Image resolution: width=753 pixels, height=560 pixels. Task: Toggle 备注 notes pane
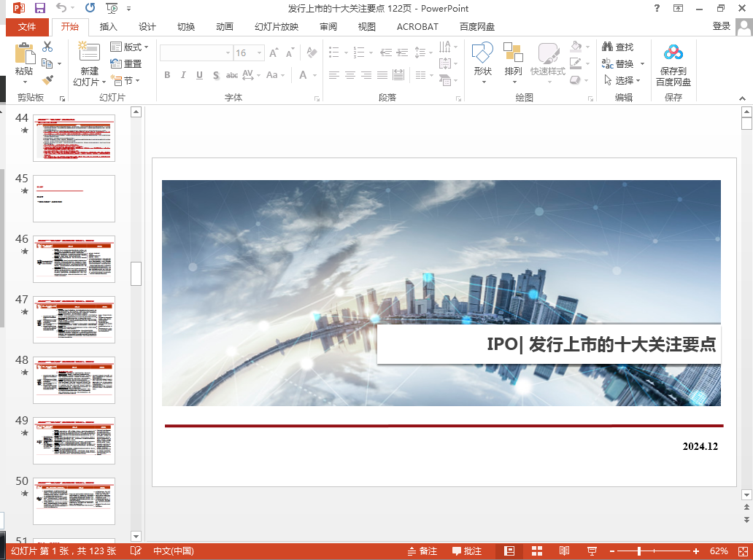click(422, 551)
